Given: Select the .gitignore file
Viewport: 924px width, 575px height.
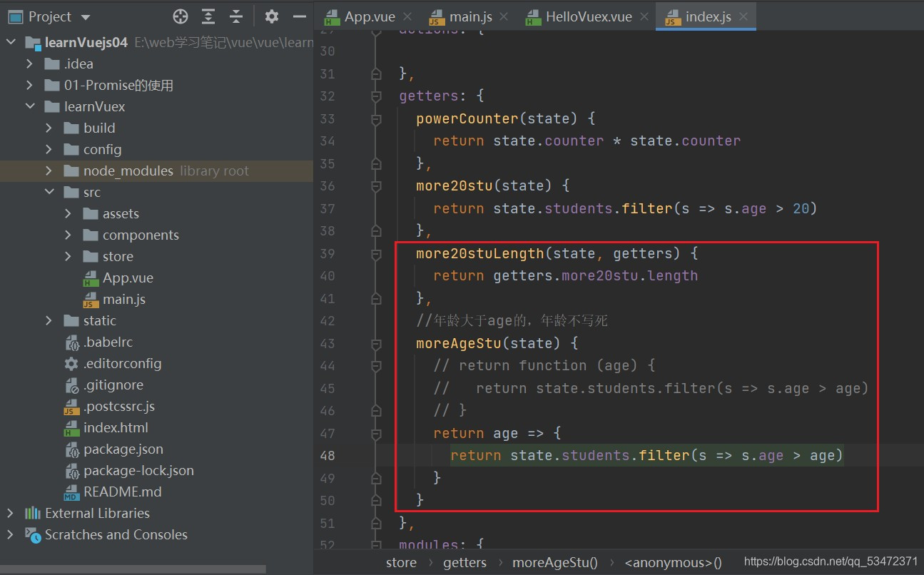Looking at the screenshot, I should [113, 385].
